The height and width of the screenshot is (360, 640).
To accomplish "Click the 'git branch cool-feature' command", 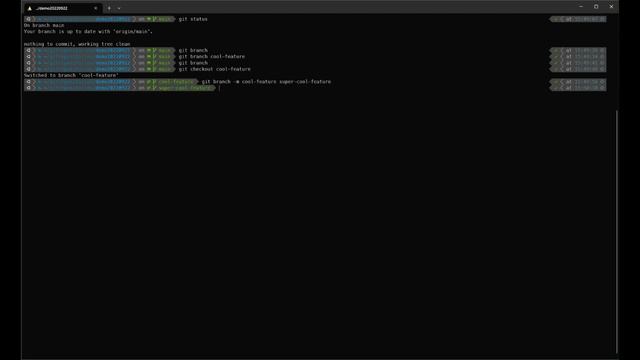I will click(x=212, y=57).
